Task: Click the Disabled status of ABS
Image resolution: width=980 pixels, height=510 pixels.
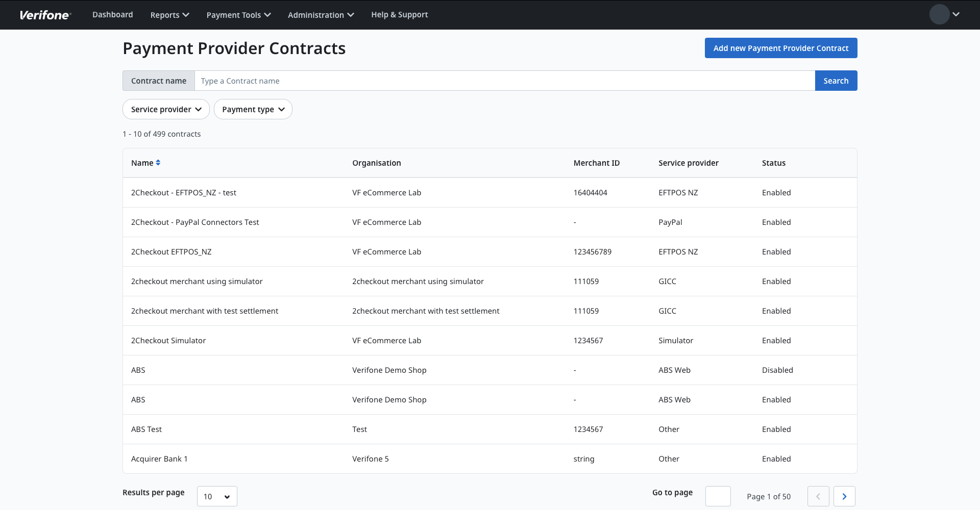Action: click(x=777, y=370)
